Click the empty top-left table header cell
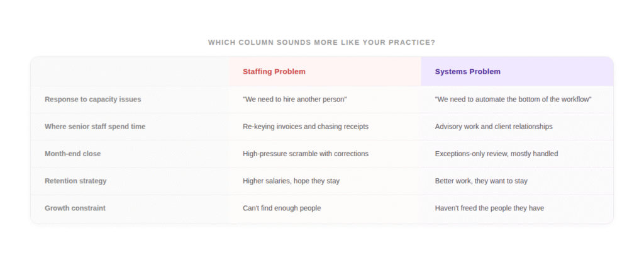This screenshot has height=262, width=644. click(x=130, y=71)
